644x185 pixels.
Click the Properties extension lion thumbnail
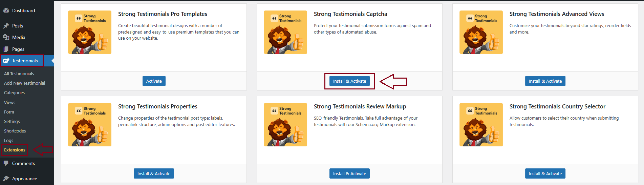pos(90,125)
